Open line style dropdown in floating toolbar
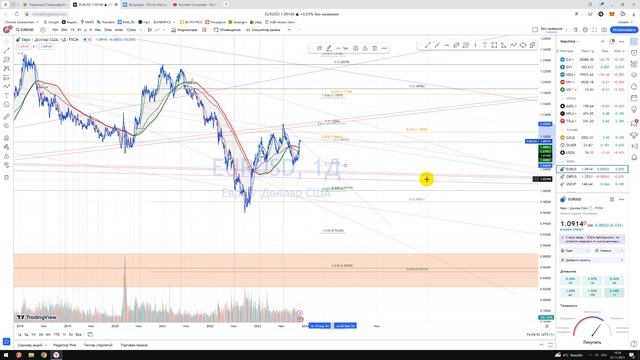This screenshot has height=360, width=640. (x=338, y=48)
